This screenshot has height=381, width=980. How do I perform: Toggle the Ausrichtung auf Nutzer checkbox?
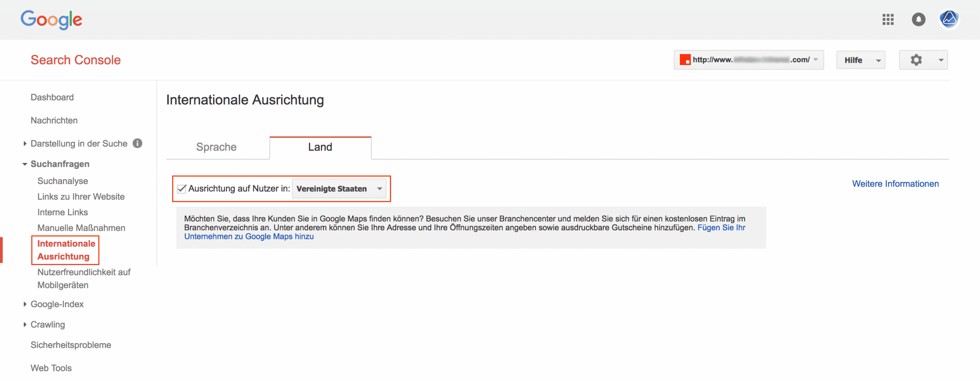181,189
